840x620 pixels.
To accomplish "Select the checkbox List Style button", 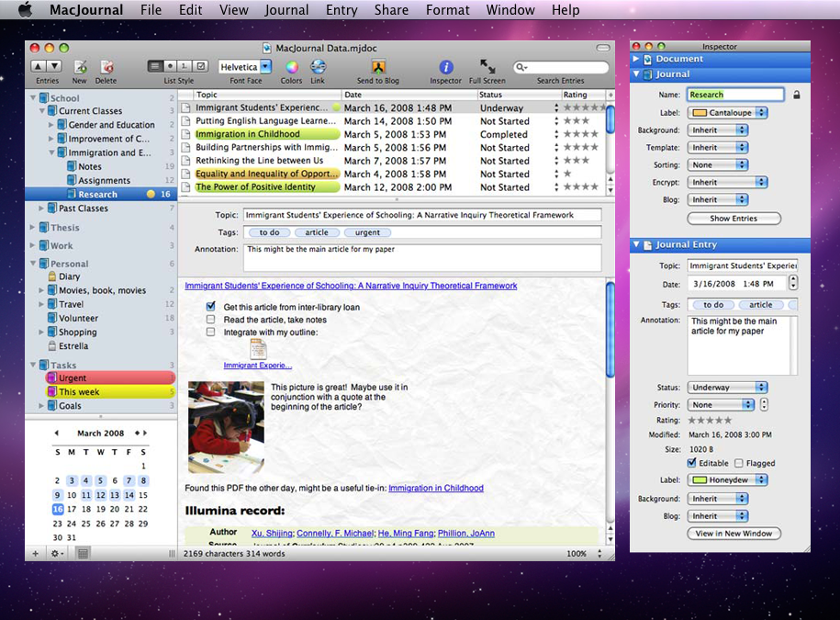I will click(200, 66).
